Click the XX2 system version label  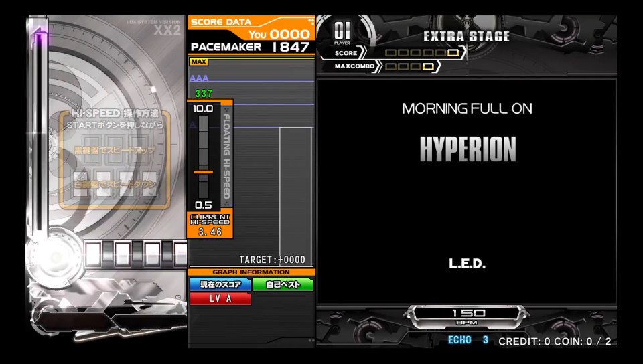[167, 30]
